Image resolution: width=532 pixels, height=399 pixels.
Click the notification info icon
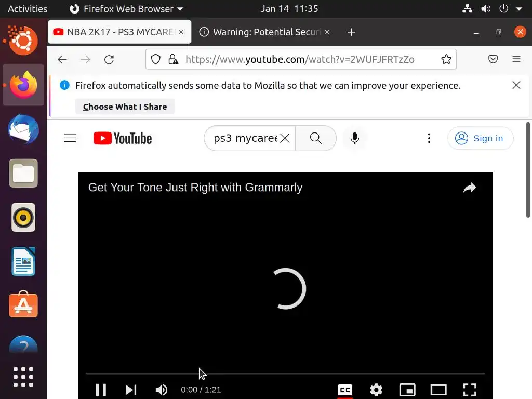[x=64, y=85]
